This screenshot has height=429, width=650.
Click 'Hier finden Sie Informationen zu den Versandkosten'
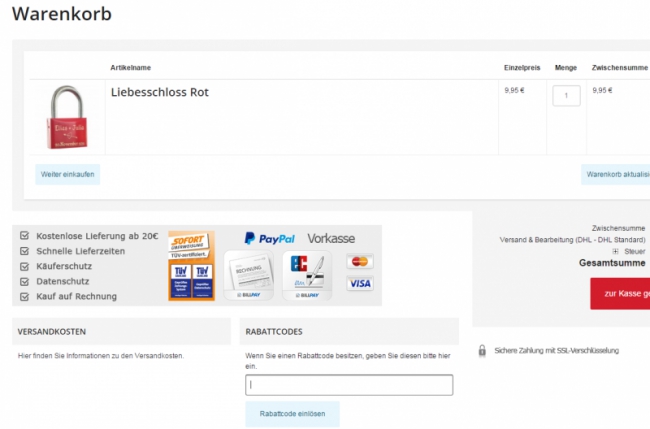click(x=101, y=356)
